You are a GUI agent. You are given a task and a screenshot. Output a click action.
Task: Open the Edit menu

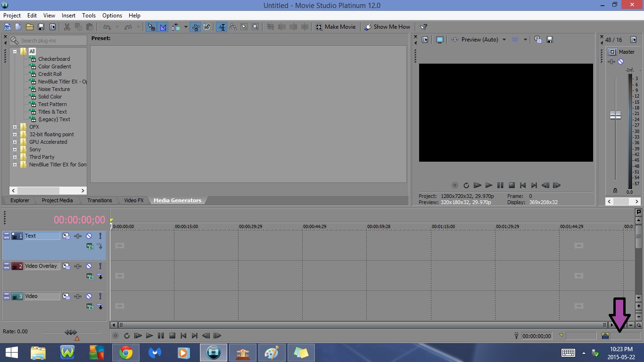tap(32, 16)
